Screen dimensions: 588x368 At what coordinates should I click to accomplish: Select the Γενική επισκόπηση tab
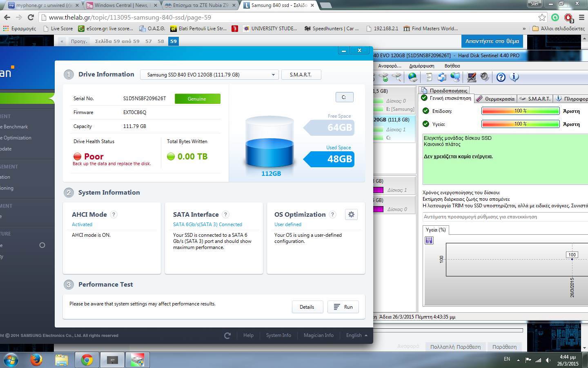[446, 98]
